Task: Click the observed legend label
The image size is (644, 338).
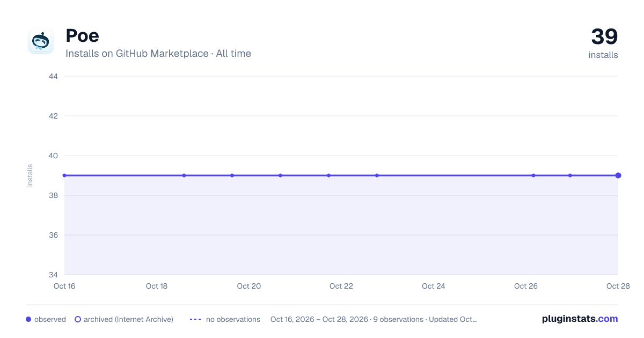Action: pyautogui.click(x=50, y=319)
